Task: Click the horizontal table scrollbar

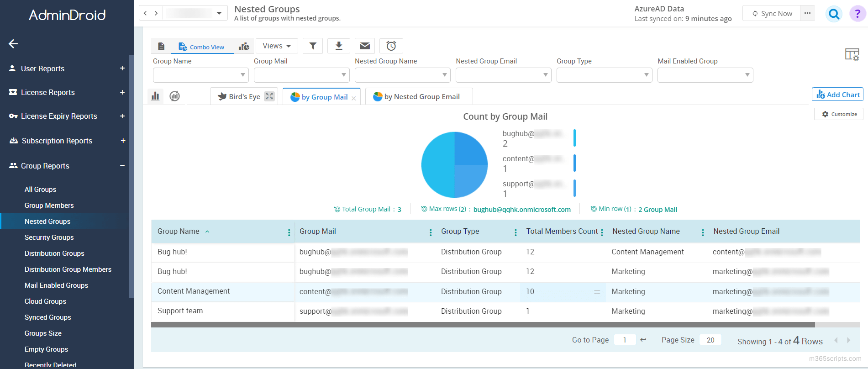Action: point(483,325)
